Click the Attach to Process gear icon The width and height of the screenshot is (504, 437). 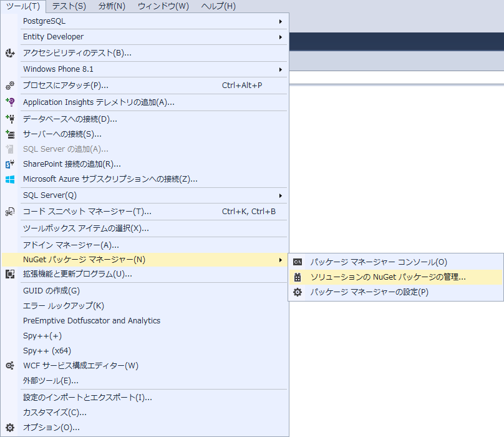coord(10,86)
